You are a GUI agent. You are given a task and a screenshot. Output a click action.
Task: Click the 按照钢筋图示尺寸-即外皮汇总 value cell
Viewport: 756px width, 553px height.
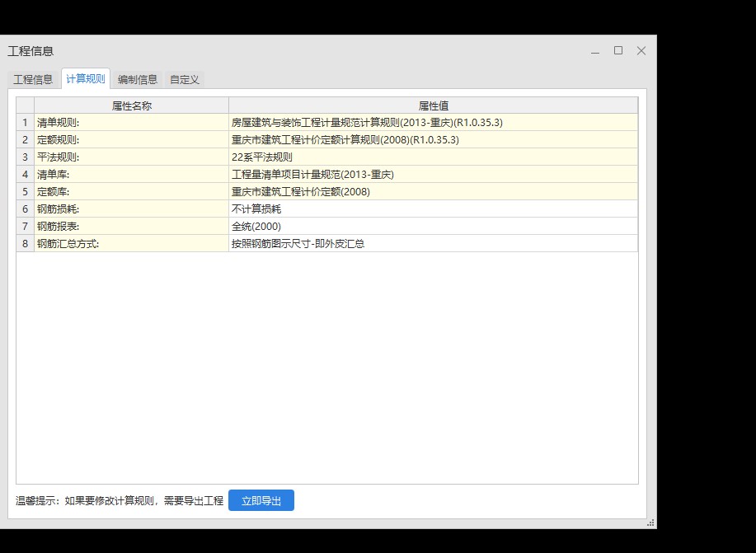[x=434, y=244]
